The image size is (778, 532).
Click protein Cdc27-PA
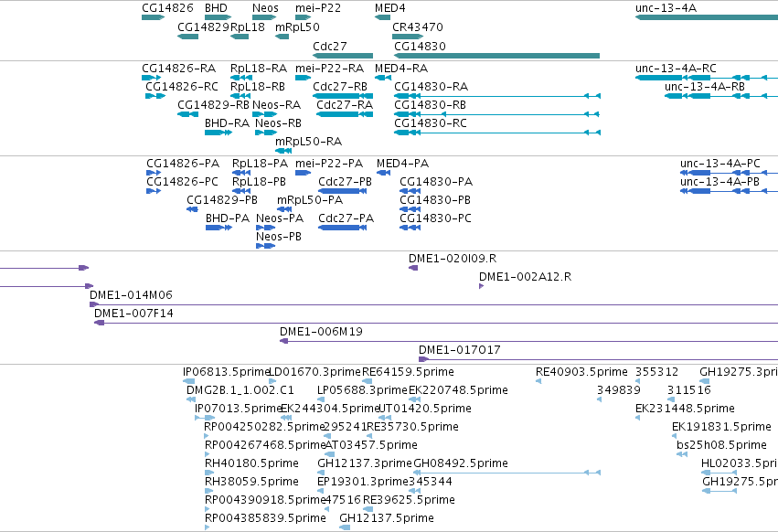point(342,228)
